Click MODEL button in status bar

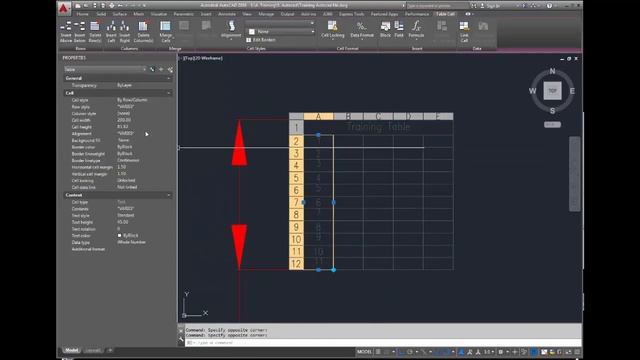(x=364, y=351)
